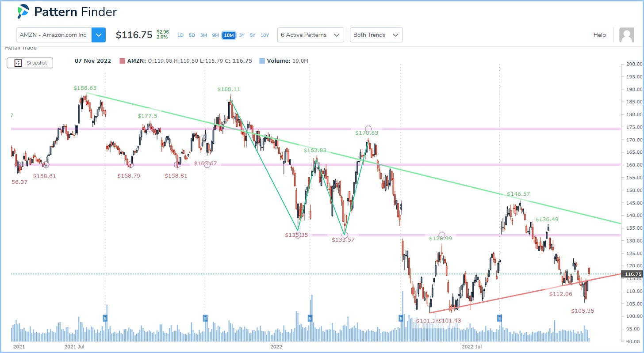Click the red AMZN legend swatch
Screen dimensions: 644x353
[x=123, y=61]
